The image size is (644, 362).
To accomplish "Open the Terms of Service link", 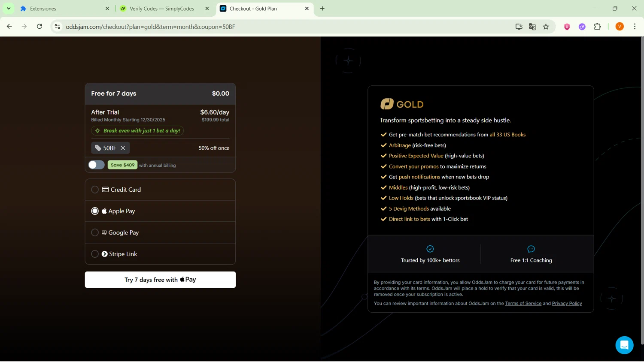I will [x=523, y=304].
